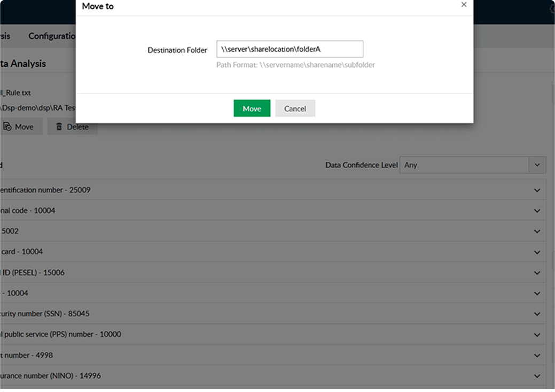Screen dimensions: 555x392
Task: Expand the NINO - 14996 row
Action: (x=537, y=376)
